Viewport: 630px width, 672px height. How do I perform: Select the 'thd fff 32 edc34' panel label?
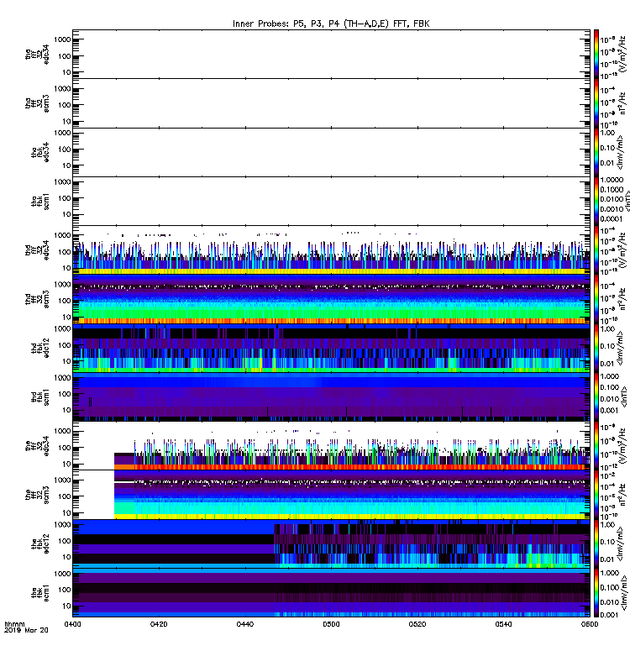click(37, 250)
